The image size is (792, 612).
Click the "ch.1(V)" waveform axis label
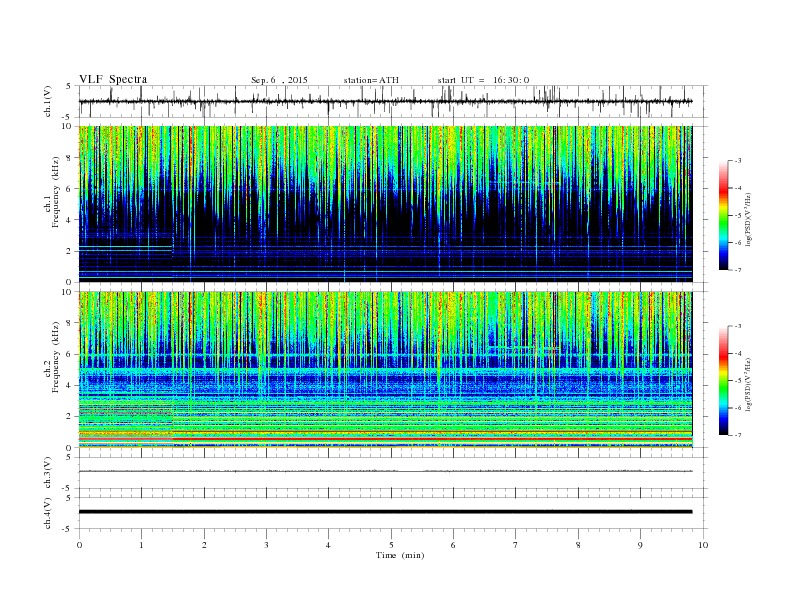click(47, 101)
